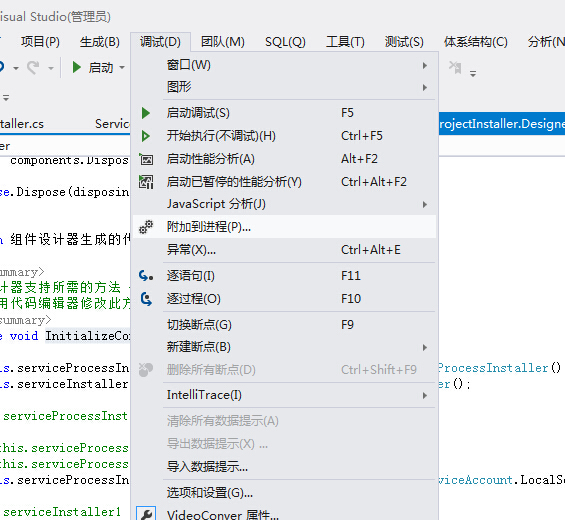The height and width of the screenshot is (520, 565).
Task: Click the green 启动 play icon in toolbar
Action: pos(76,67)
